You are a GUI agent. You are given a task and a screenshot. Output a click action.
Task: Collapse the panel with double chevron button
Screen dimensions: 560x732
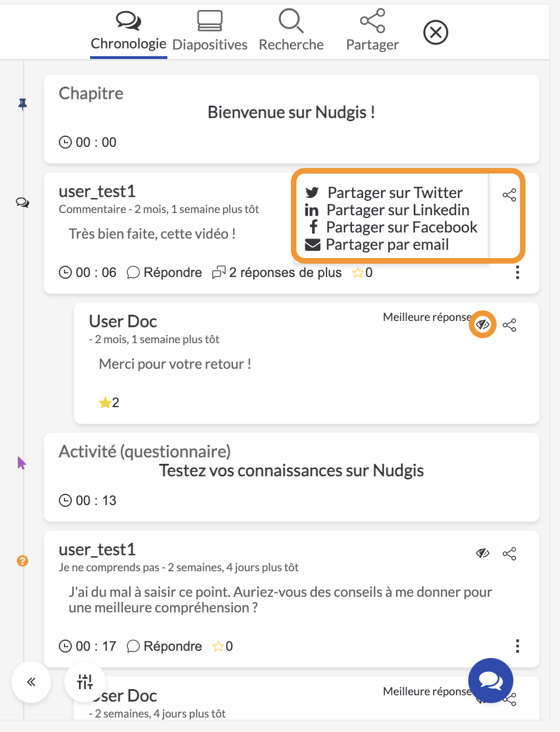pos(31,682)
